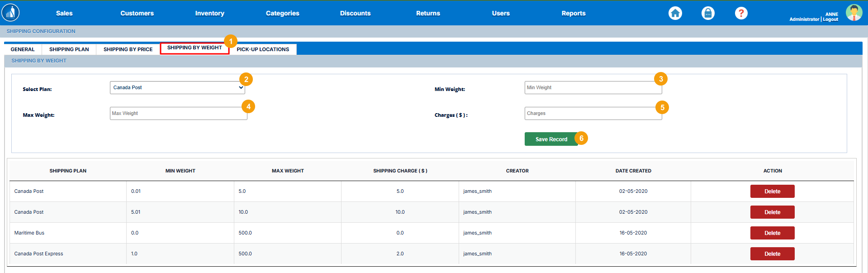
Task: Open the Inventory menu
Action: [209, 14]
